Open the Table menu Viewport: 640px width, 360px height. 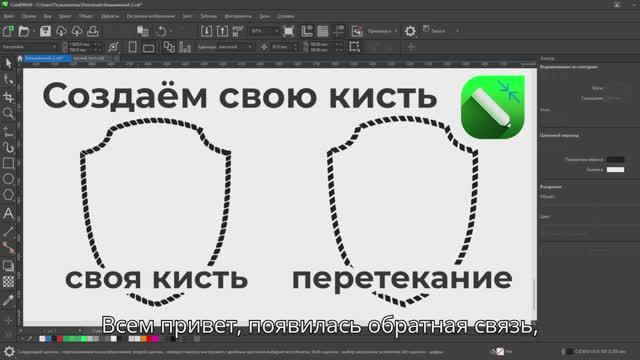pyautogui.click(x=208, y=16)
